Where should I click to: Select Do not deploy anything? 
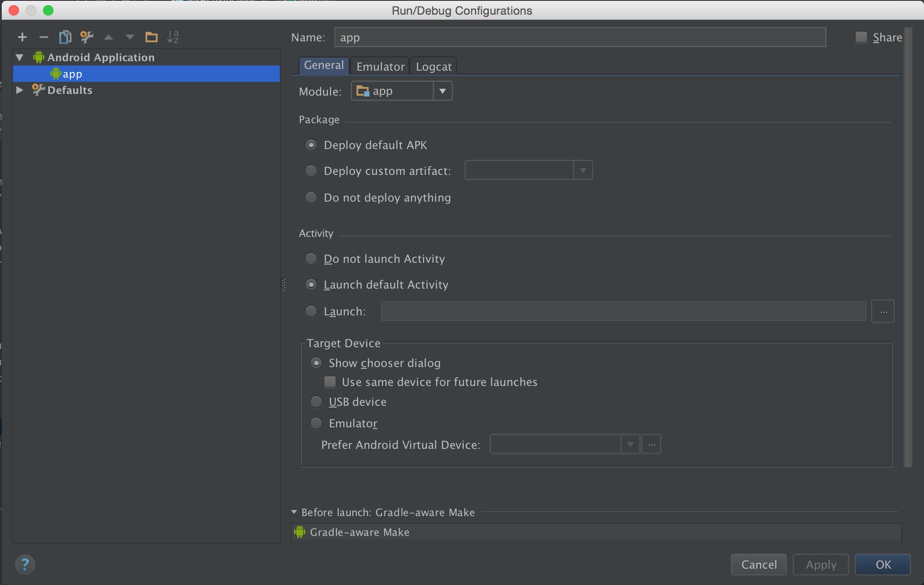click(311, 198)
